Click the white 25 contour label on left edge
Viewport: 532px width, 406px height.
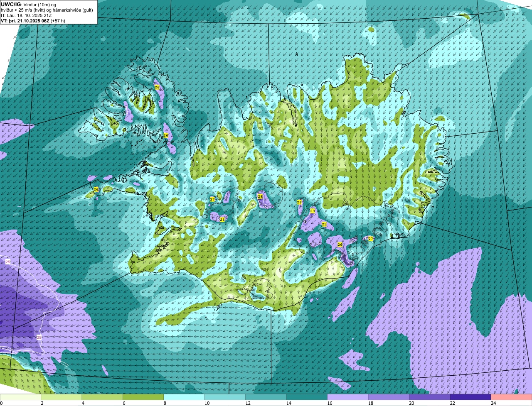click(x=8, y=262)
